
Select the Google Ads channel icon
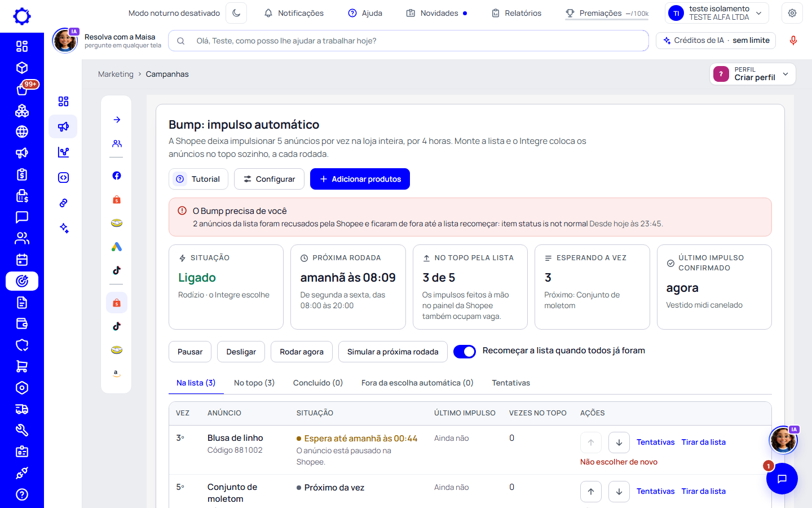point(117,247)
